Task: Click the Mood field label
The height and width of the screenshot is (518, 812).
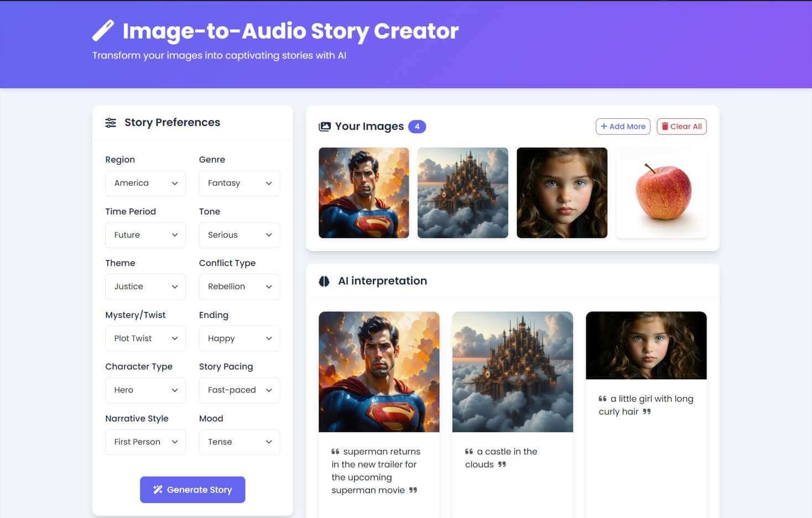Action: [x=211, y=418]
